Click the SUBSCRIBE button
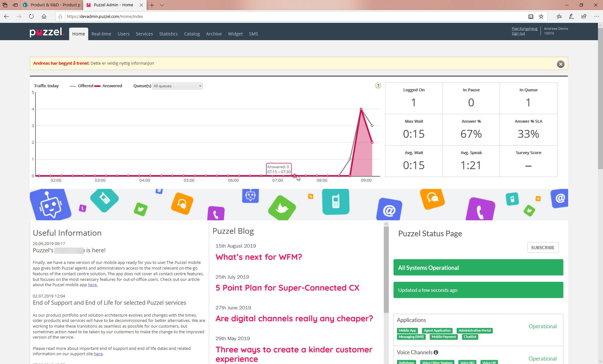603x364 pixels. (x=543, y=248)
